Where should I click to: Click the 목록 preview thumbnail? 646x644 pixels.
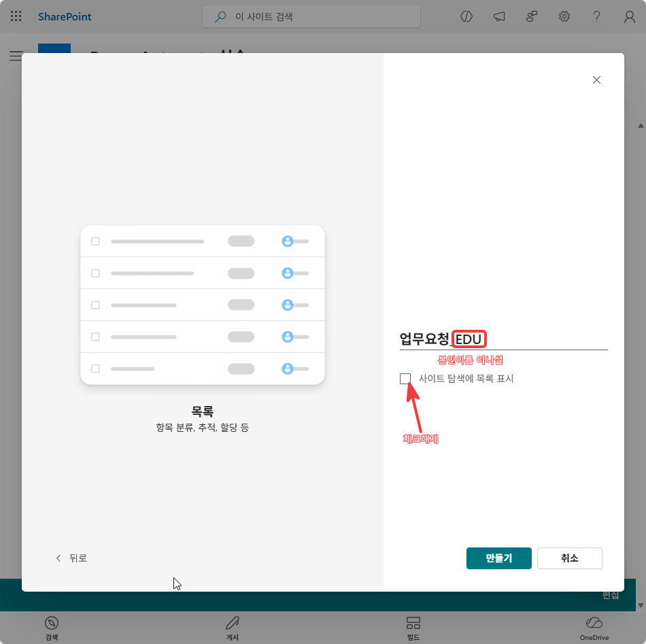(x=203, y=305)
